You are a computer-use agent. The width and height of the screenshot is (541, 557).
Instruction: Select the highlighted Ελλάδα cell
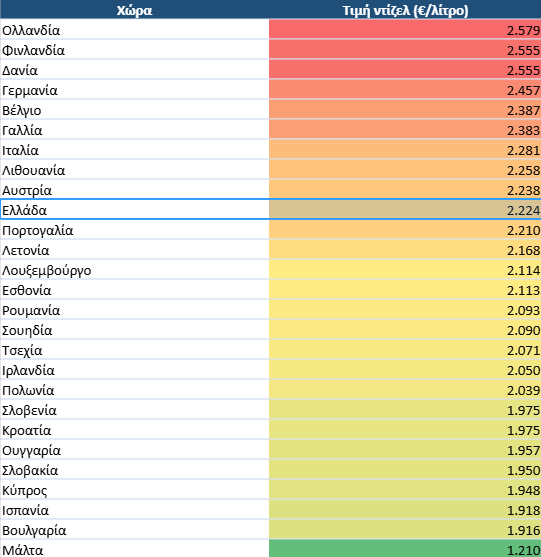(135, 210)
